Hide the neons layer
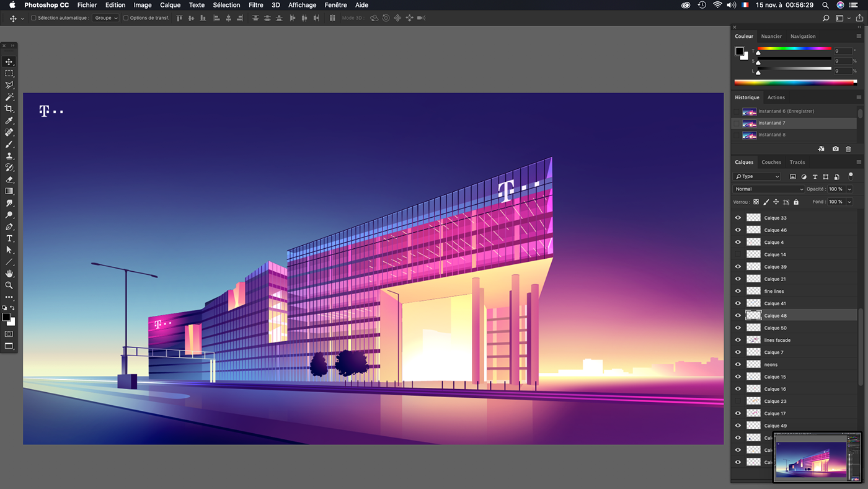Screen dimensions: 868x489 [x=738, y=364]
